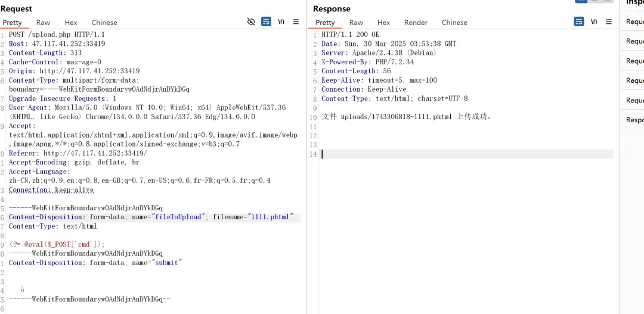
Task: Select the Response Pretty tab
Action: click(326, 23)
